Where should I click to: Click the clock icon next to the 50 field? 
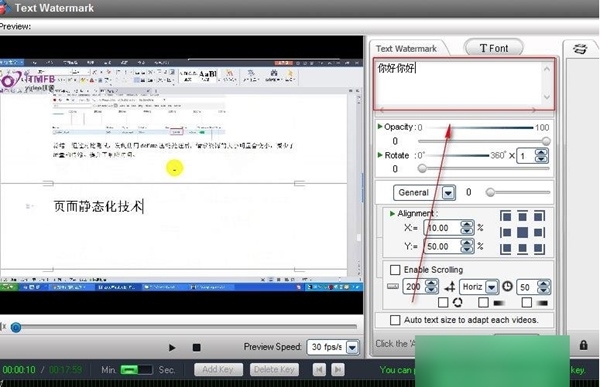pos(507,286)
